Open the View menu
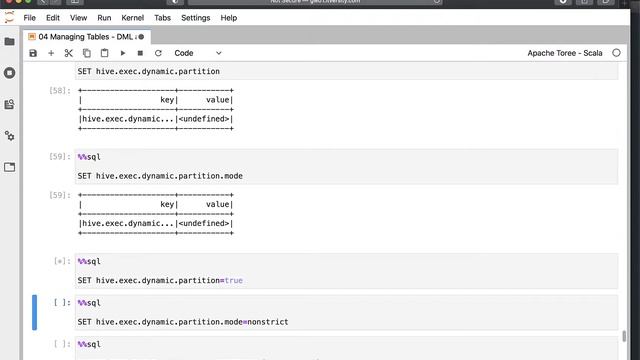This screenshot has height=360, width=640. (x=78, y=18)
